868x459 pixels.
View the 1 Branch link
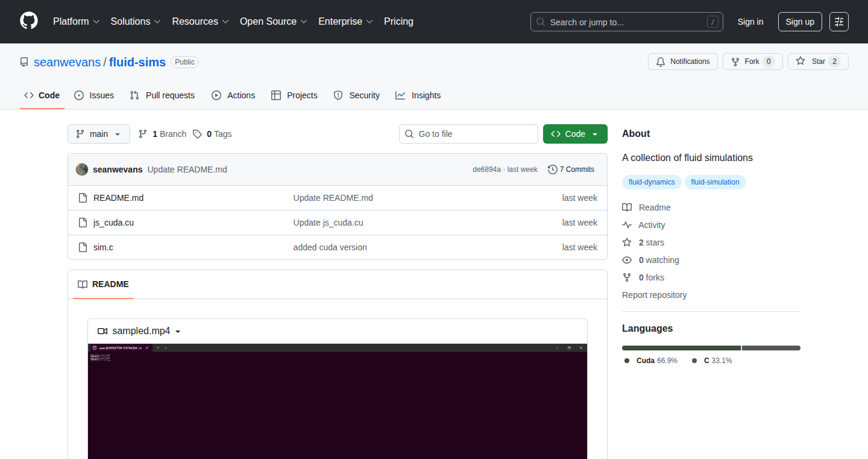tap(162, 134)
